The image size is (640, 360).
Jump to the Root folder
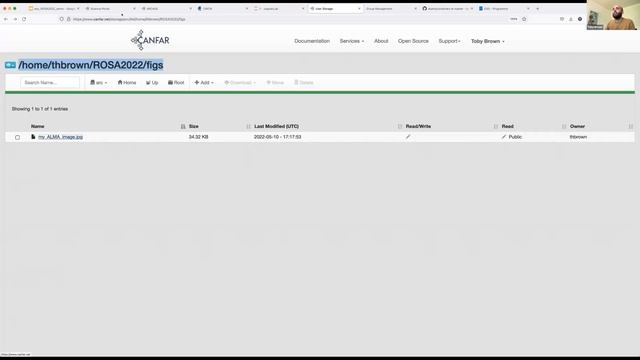coord(176,82)
